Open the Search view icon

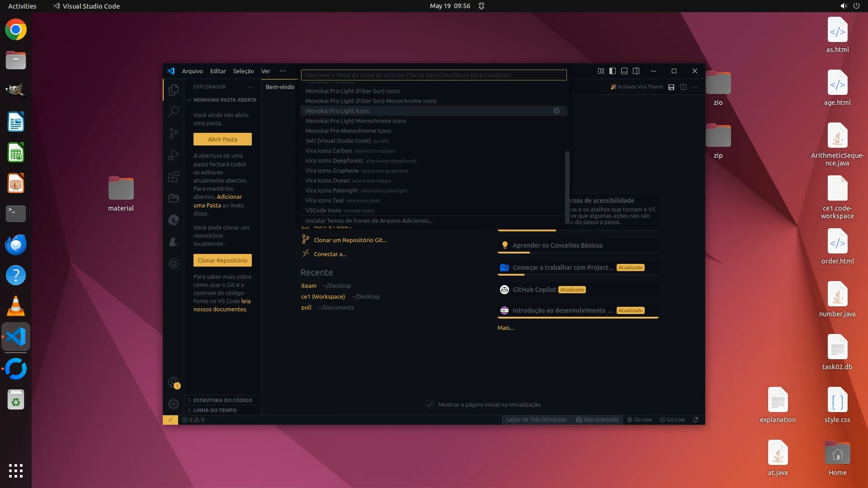tap(174, 112)
